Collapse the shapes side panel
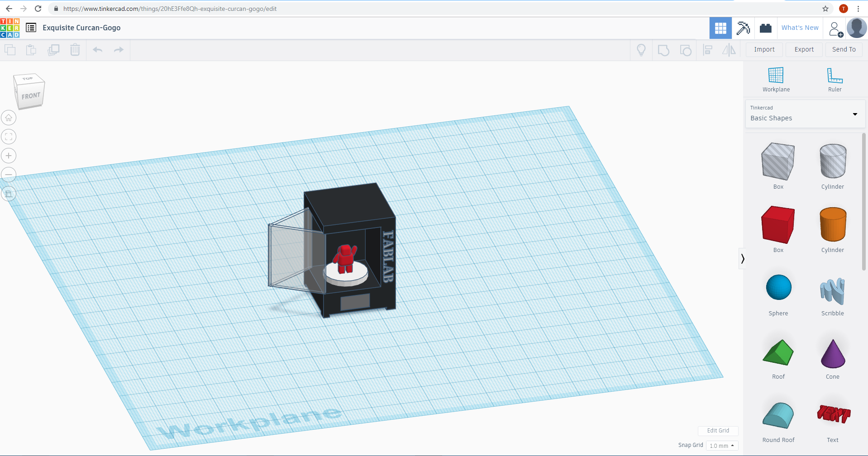 pos(742,258)
